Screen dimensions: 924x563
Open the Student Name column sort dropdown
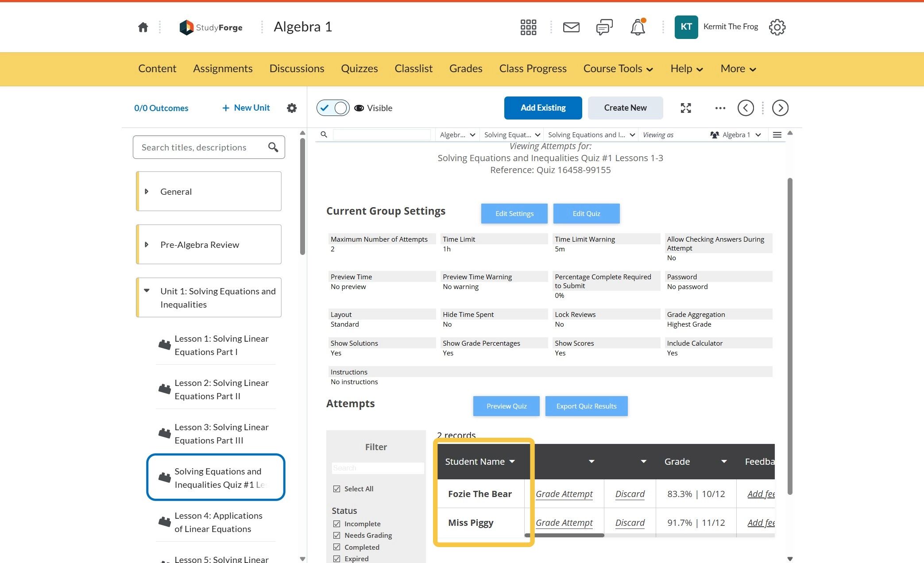(512, 462)
